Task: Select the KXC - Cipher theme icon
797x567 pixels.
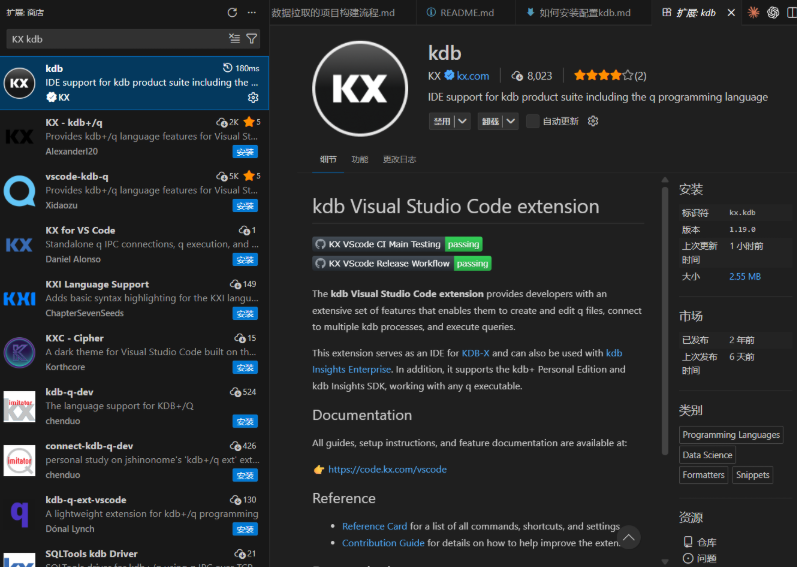Action: [x=19, y=352]
